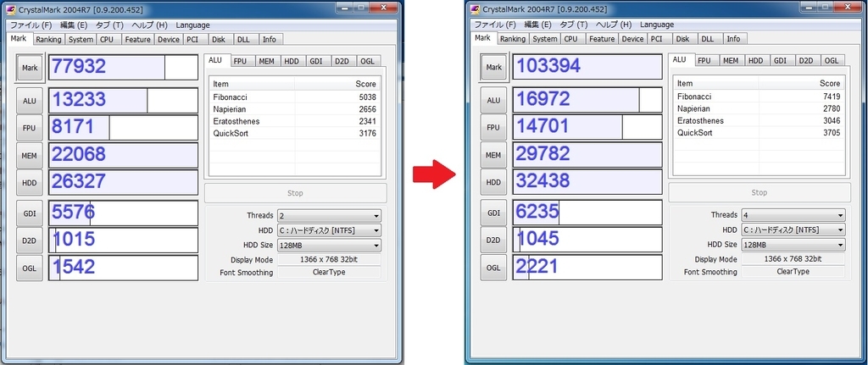The width and height of the screenshot is (868, 365).
Task: Open Language menu in left window
Action: [192, 25]
